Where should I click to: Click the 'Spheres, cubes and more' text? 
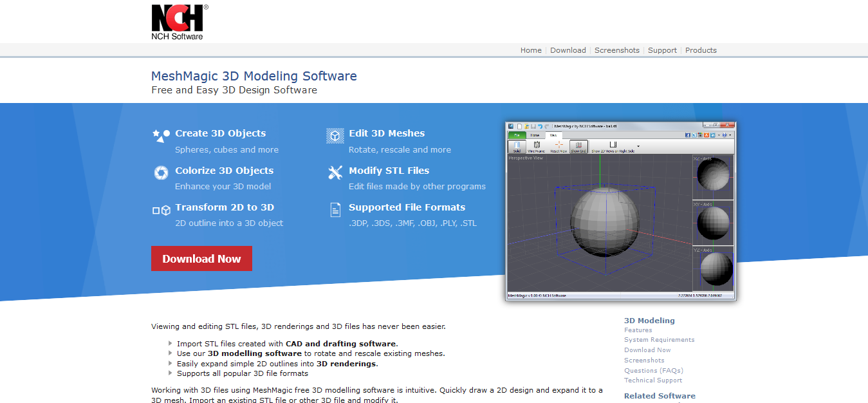pos(226,150)
